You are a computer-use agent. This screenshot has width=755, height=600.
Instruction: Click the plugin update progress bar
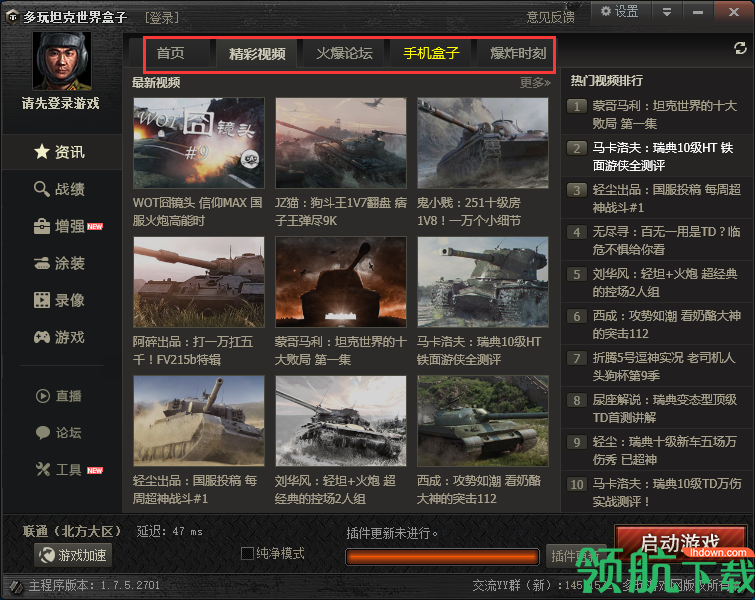click(442, 557)
